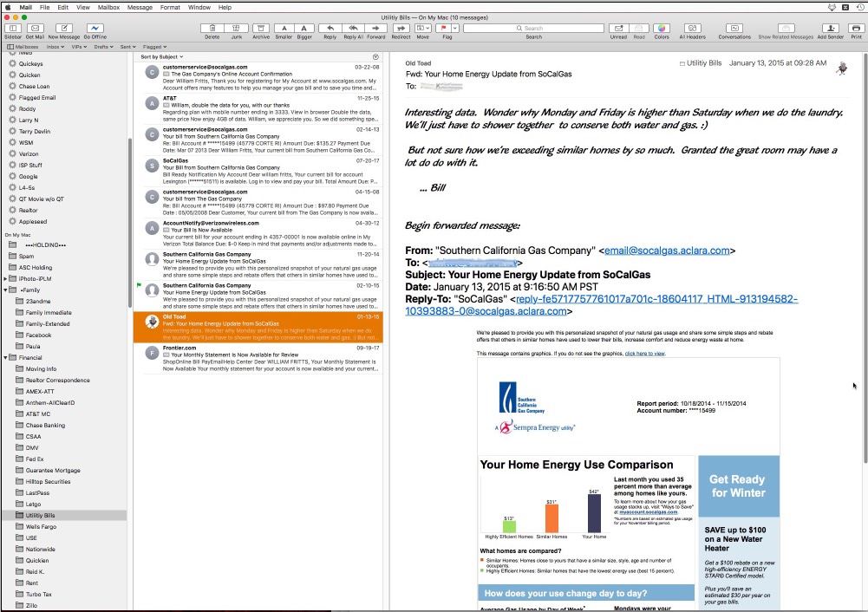Click the message viewer vertical scrollbar
868x612 pixels.
(x=865, y=257)
